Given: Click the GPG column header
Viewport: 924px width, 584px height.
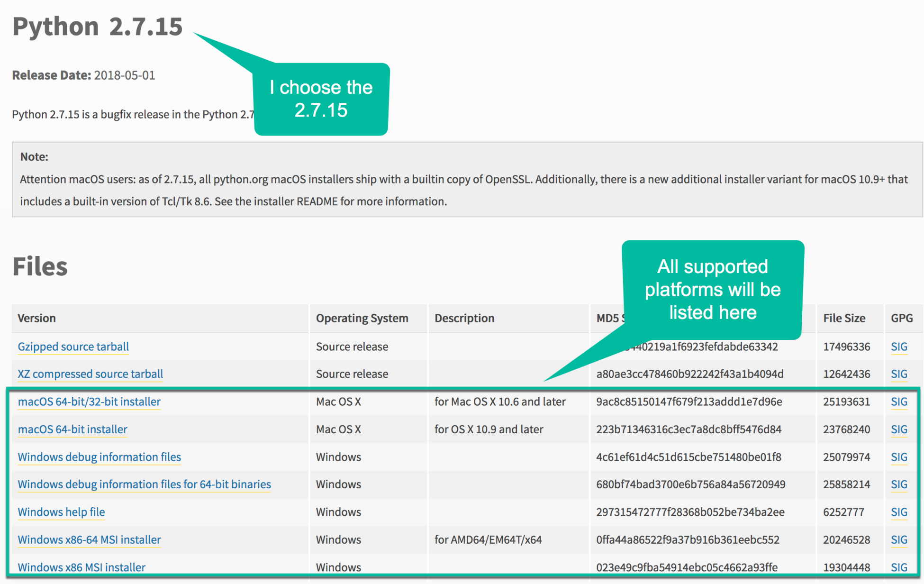Looking at the screenshot, I should [x=902, y=318].
